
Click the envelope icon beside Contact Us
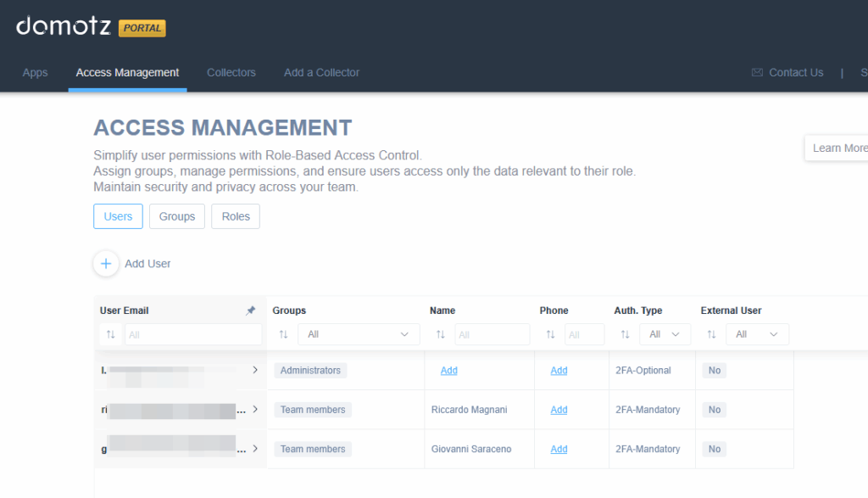(x=757, y=73)
